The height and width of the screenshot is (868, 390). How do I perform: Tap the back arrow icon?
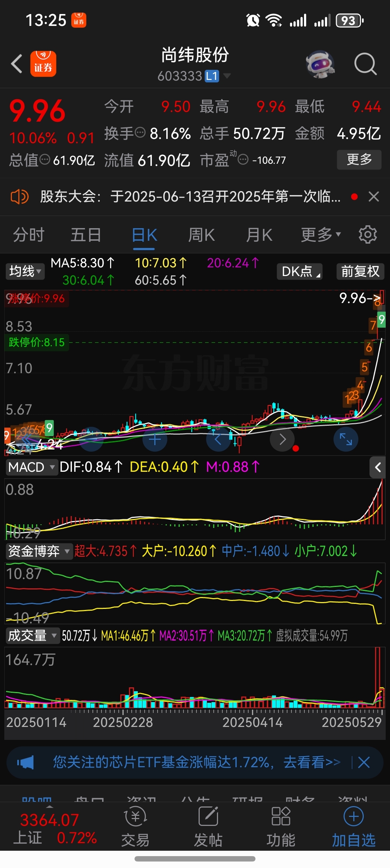pyautogui.click(x=17, y=64)
